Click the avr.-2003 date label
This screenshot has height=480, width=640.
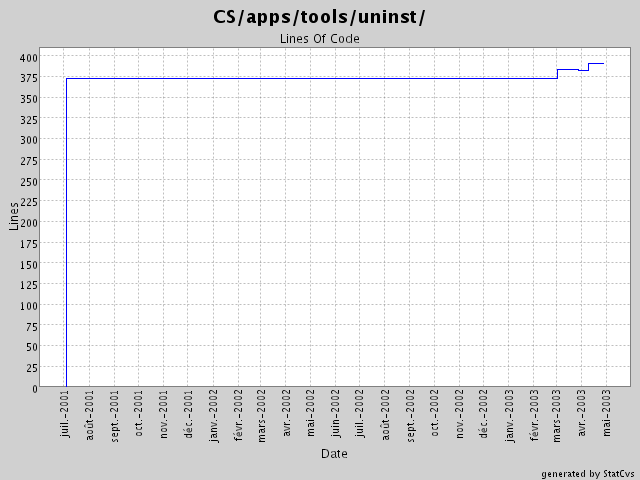(x=582, y=413)
